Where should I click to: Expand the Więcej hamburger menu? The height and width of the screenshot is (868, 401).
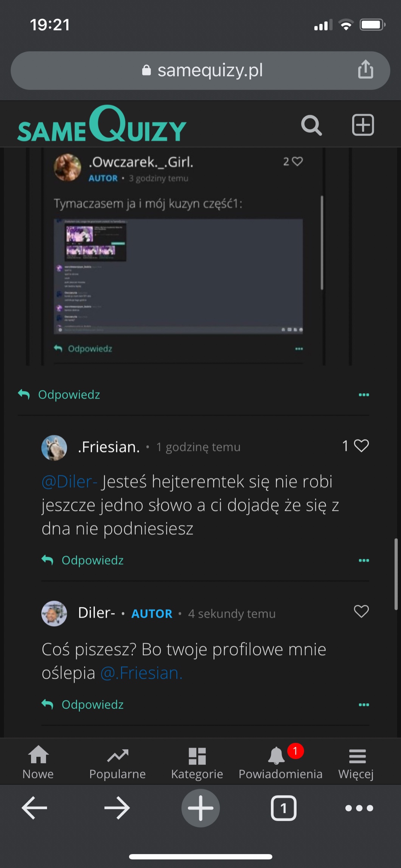356,763
